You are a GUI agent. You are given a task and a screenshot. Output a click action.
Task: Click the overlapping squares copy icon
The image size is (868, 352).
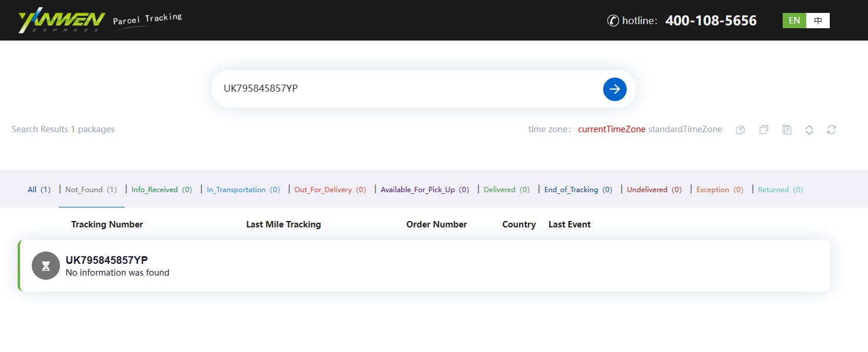[x=763, y=130]
